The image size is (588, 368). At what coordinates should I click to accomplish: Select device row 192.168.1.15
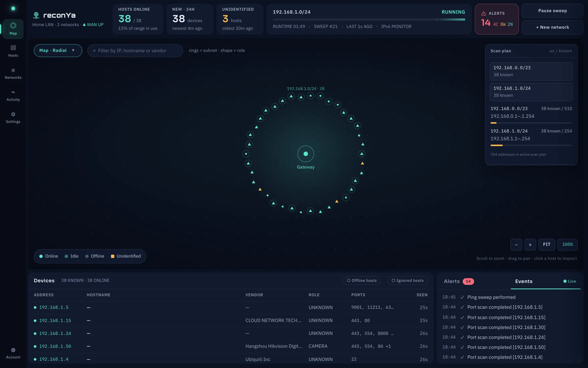pos(231,320)
